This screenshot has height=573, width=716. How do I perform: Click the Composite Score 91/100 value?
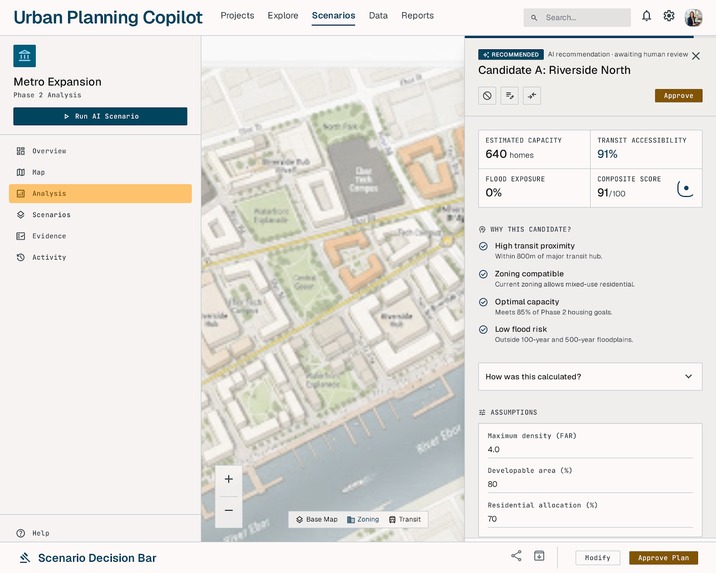click(x=611, y=193)
